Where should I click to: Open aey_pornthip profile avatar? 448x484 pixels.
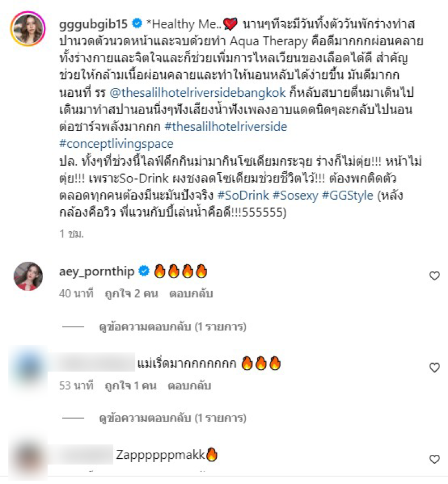[28, 276]
